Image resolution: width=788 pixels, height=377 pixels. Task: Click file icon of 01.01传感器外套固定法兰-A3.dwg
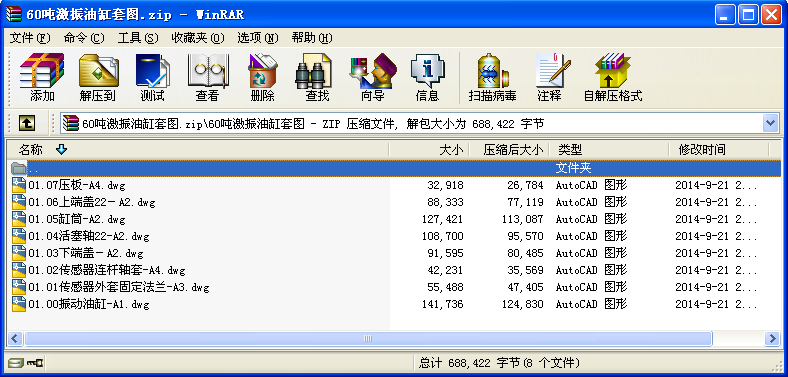19,287
